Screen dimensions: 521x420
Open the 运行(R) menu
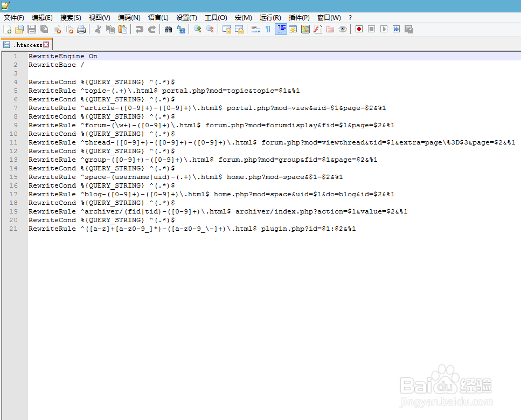click(x=270, y=18)
